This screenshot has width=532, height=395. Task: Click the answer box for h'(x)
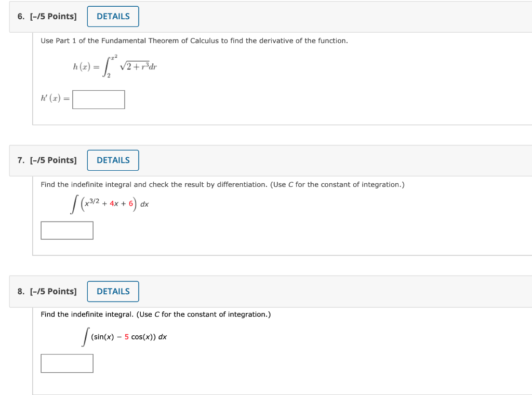98,99
